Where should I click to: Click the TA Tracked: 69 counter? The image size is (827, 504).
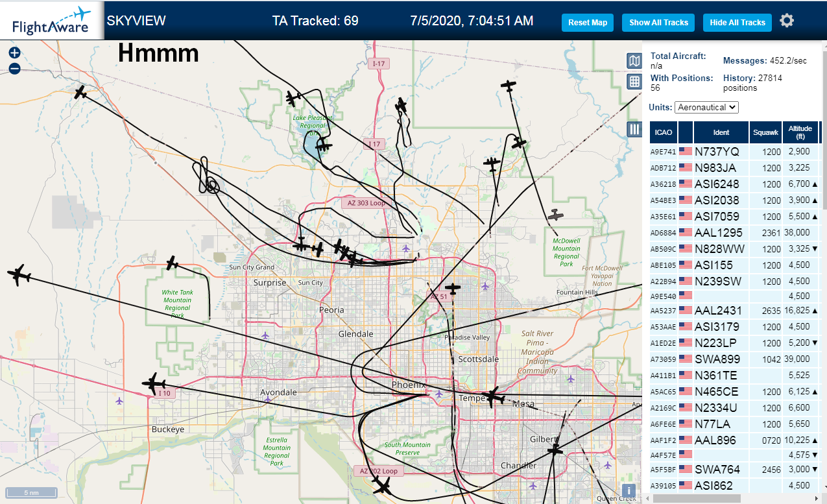315,21
